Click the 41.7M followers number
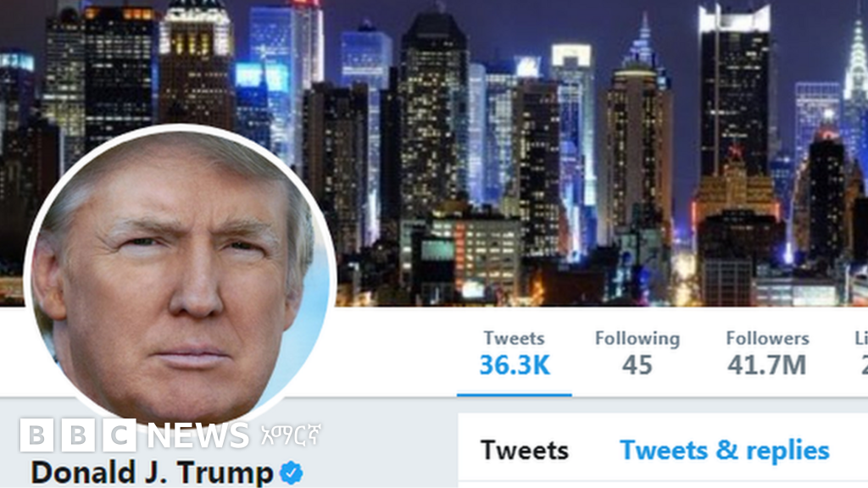This screenshot has width=868, height=488. 766,365
